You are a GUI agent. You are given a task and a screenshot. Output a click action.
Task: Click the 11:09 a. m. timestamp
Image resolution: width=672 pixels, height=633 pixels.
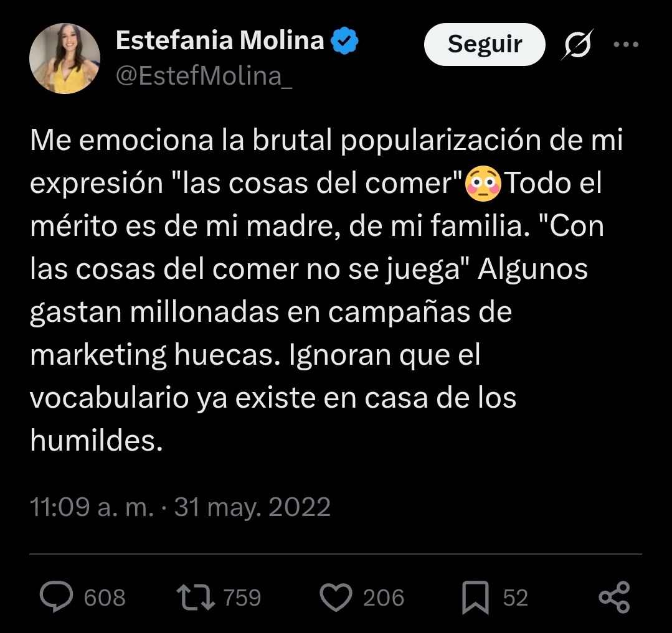(x=92, y=507)
